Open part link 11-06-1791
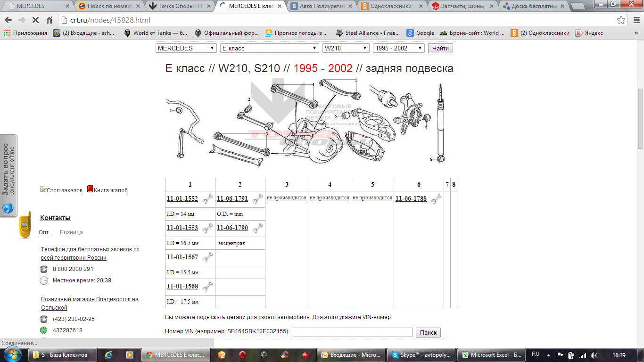The height and width of the screenshot is (362, 644). [x=232, y=199]
